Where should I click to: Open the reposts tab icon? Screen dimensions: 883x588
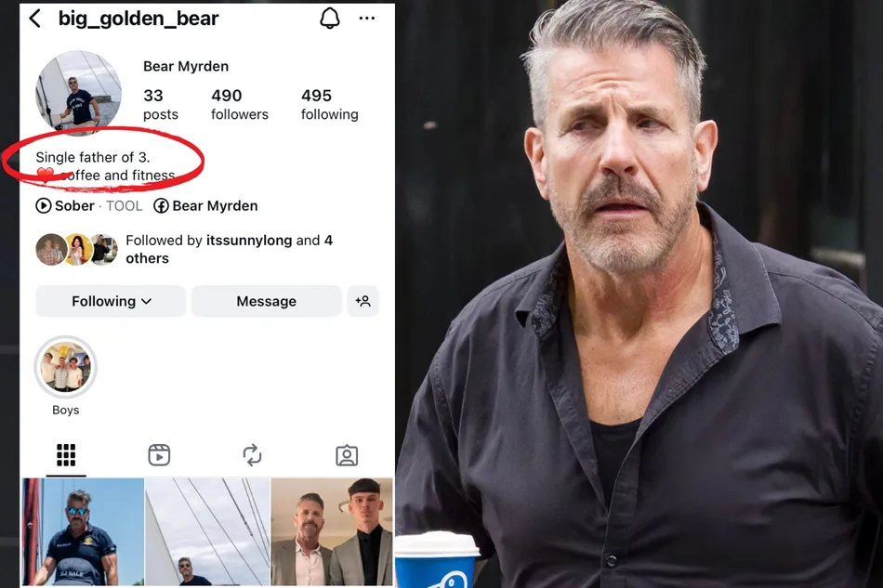[x=252, y=455]
